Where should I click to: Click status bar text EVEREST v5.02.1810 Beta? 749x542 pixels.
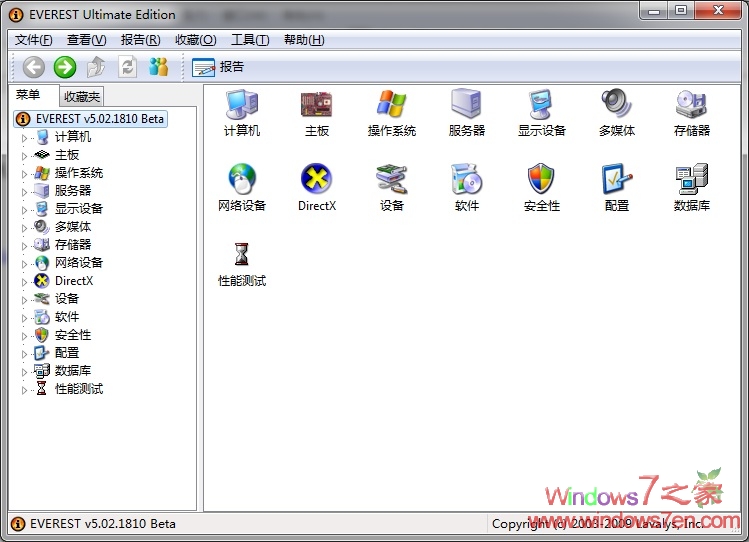click(102, 524)
